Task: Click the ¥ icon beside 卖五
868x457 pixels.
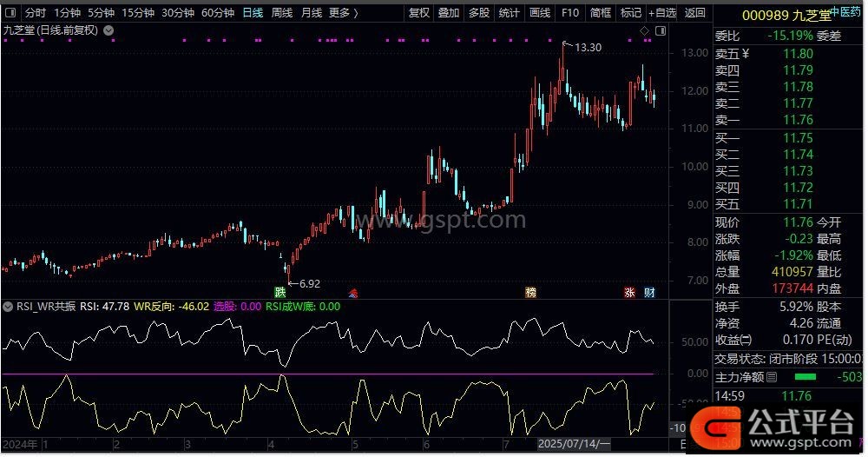Action: coord(746,54)
